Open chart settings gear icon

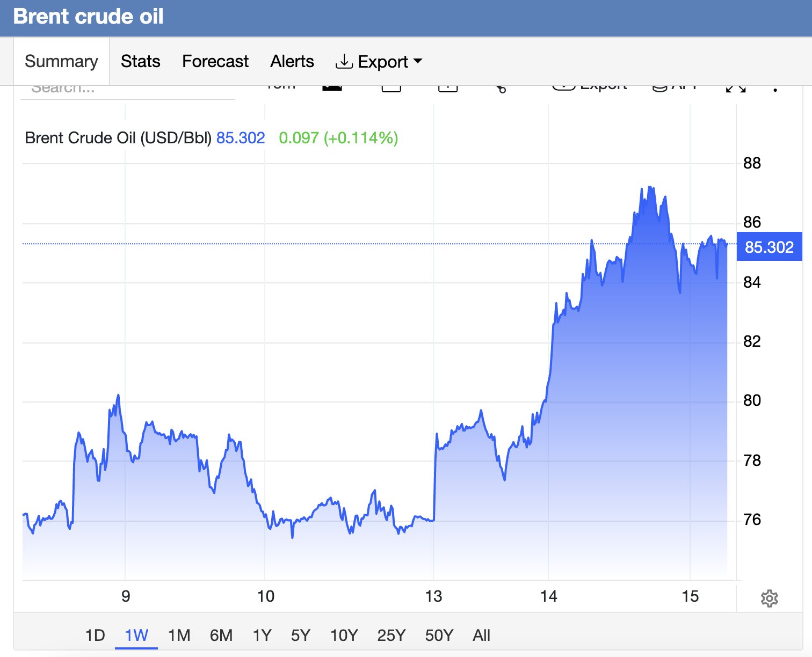point(769,598)
